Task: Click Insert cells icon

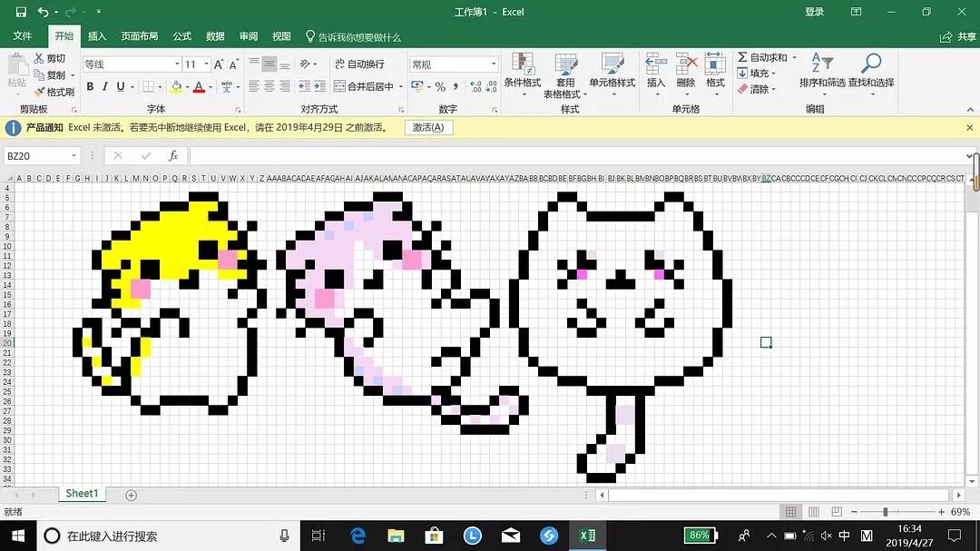Action: [656, 74]
